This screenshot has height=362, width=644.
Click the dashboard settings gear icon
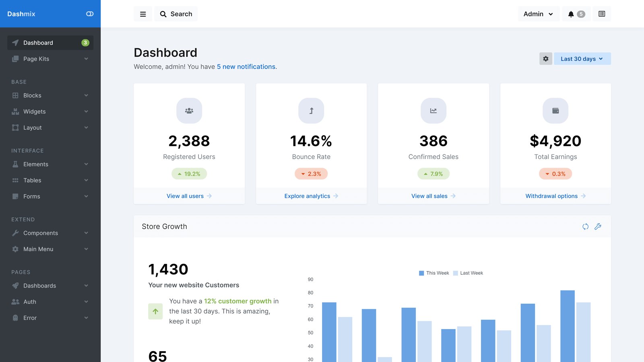545,59
